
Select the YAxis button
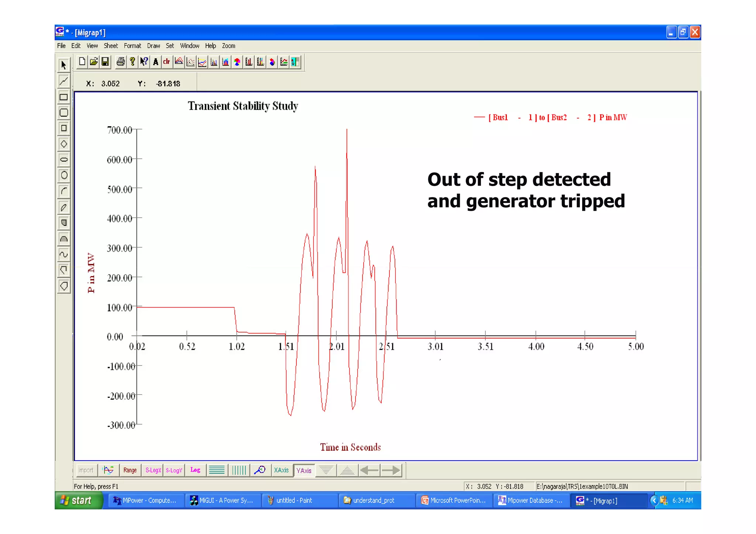[x=304, y=470]
